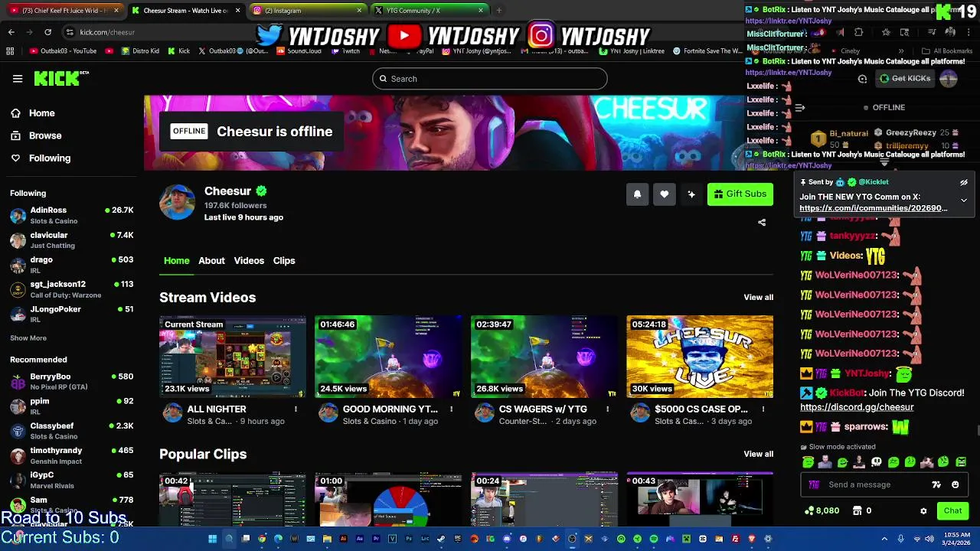980x551 pixels.
Task: Open the discord.gg/cheesur link in chat
Action: [857, 408]
